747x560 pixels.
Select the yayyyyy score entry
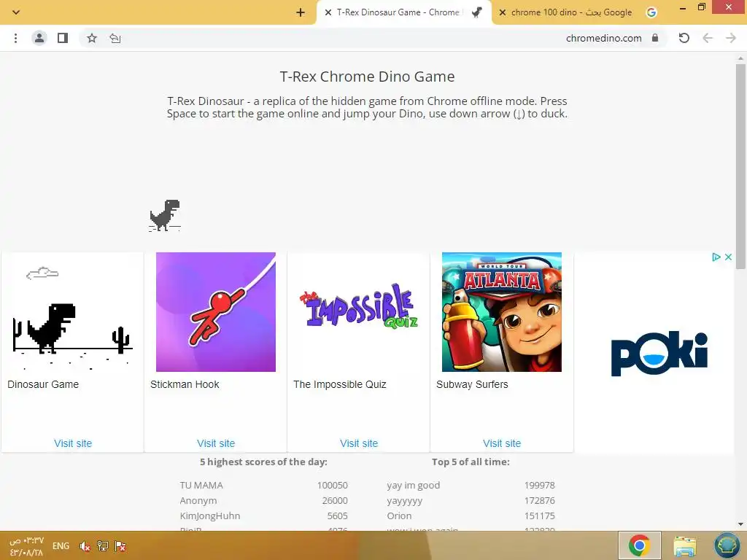click(471, 500)
